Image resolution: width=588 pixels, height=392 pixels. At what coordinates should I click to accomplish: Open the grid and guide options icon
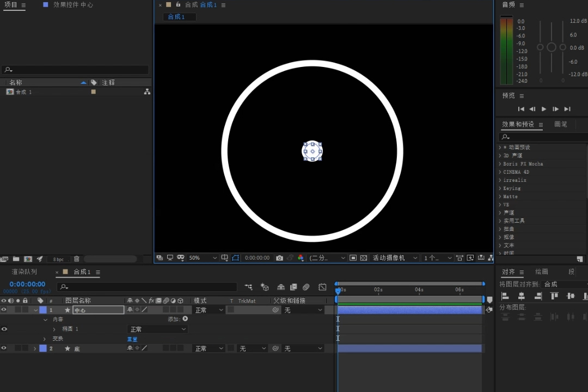point(224,258)
